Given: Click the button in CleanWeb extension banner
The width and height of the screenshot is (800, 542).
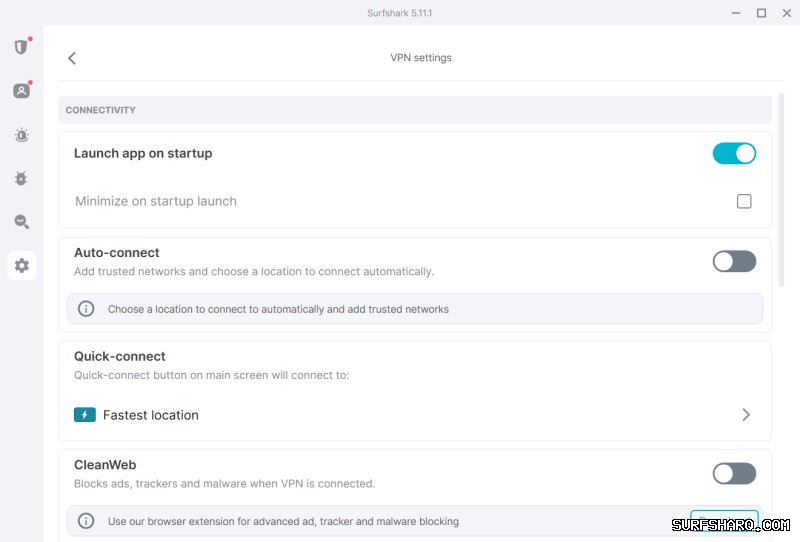Looking at the screenshot, I should click(724, 521).
